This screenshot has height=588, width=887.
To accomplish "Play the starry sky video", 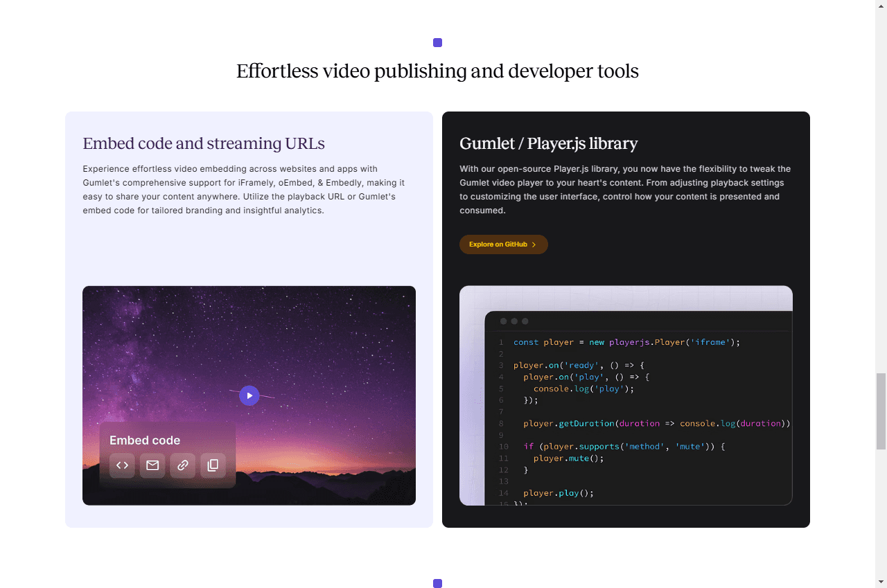I will click(249, 395).
